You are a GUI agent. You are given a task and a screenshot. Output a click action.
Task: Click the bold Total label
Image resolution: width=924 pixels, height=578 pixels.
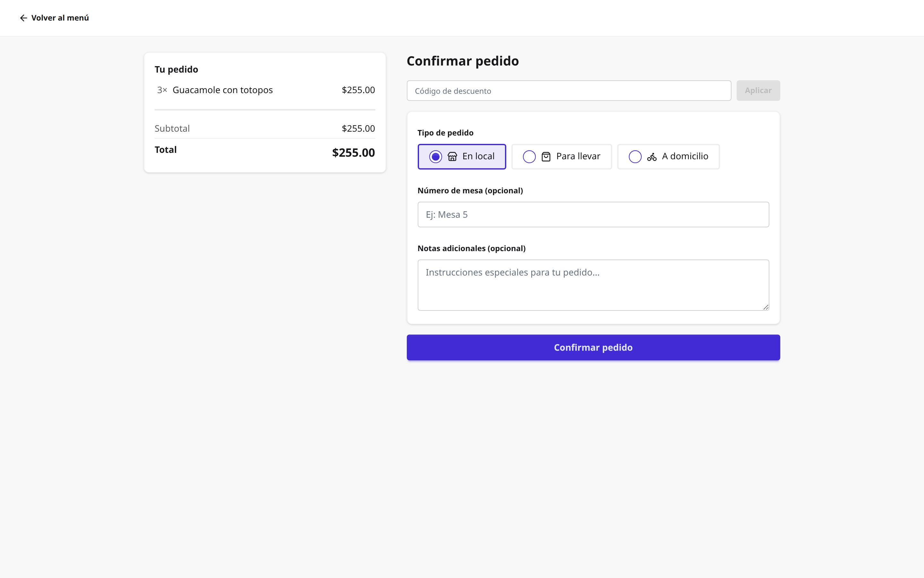pyautogui.click(x=166, y=150)
